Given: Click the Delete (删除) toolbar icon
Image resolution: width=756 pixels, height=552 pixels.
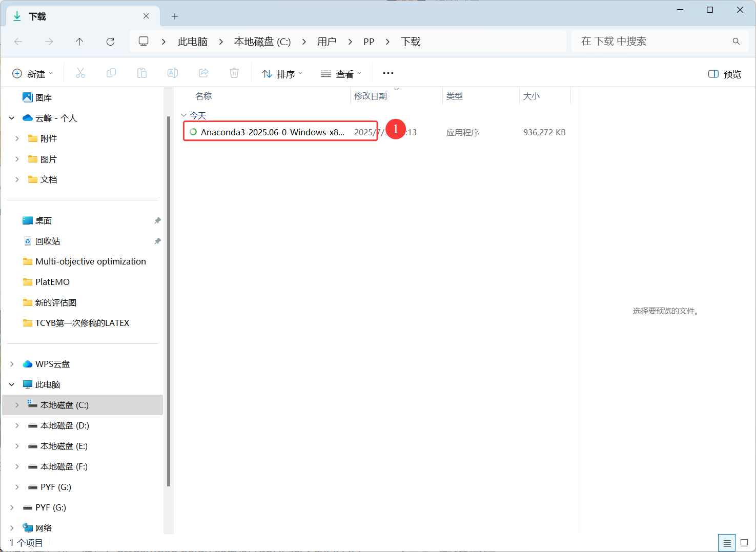Looking at the screenshot, I should 234,73.
